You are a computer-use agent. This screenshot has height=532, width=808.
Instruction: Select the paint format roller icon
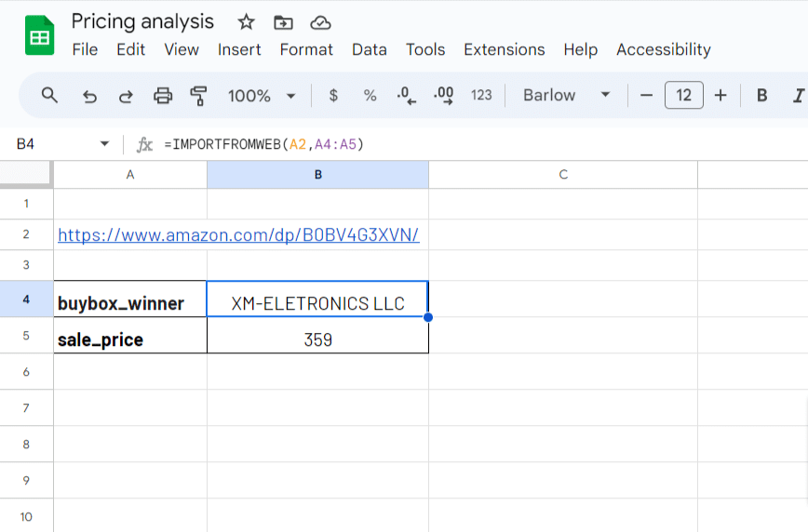[x=198, y=95]
